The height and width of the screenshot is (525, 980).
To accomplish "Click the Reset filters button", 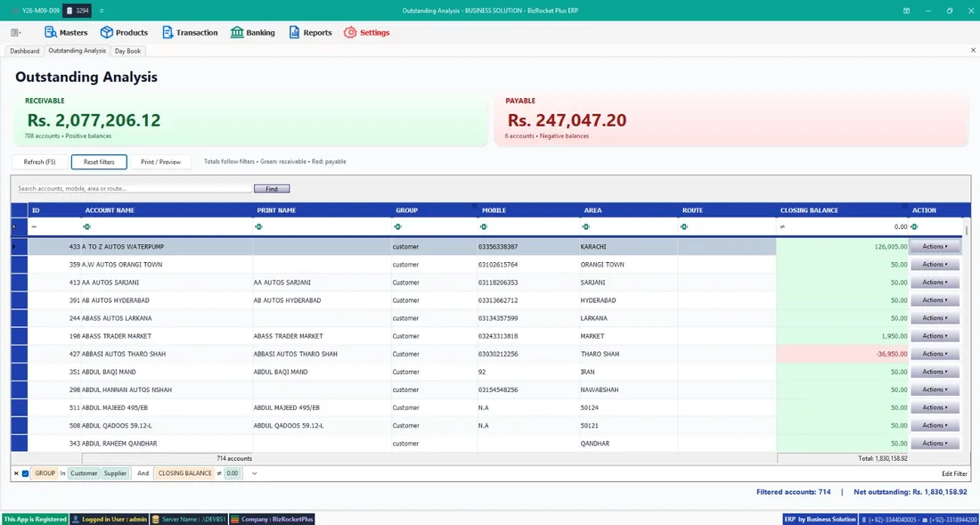I will pyautogui.click(x=99, y=162).
